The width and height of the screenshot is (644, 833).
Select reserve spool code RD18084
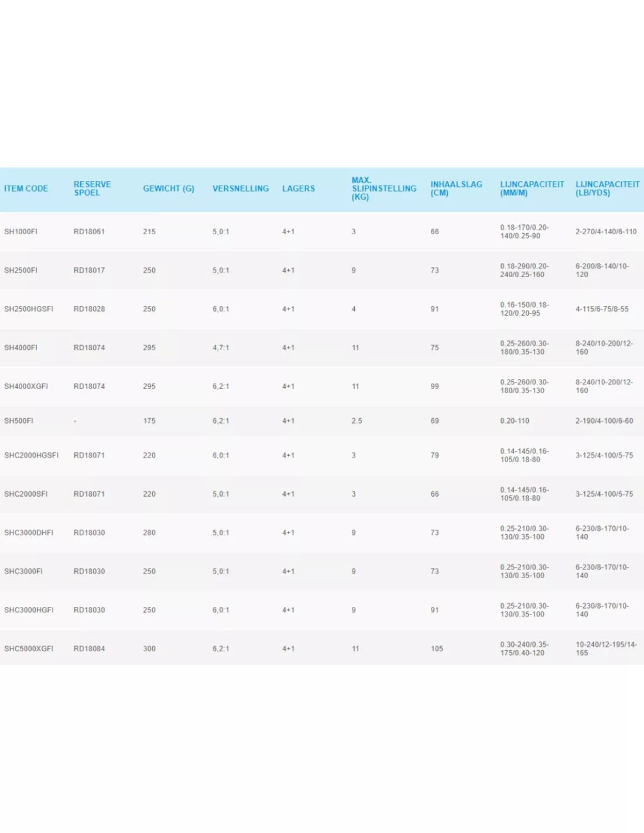(x=89, y=649)
